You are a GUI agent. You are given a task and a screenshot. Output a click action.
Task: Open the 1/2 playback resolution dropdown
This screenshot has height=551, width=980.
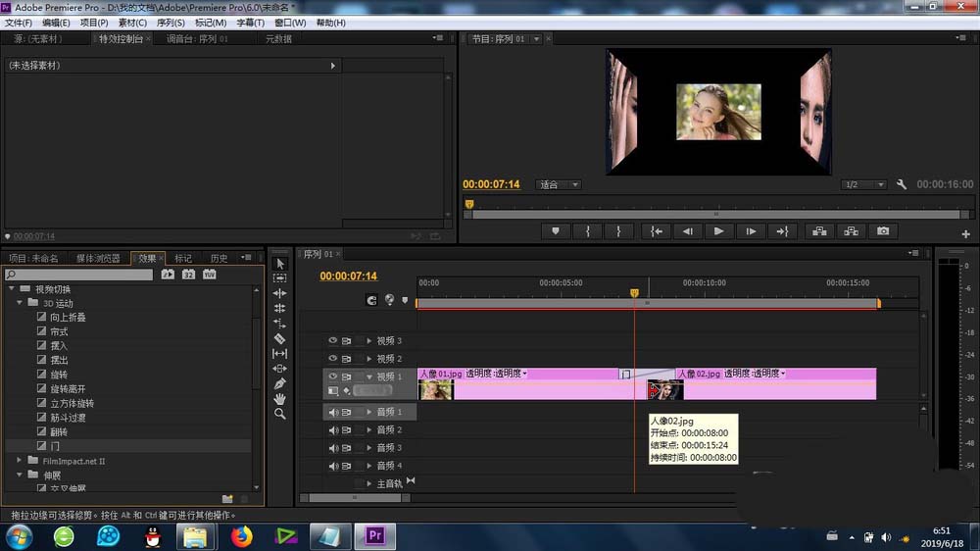(863, 184)
